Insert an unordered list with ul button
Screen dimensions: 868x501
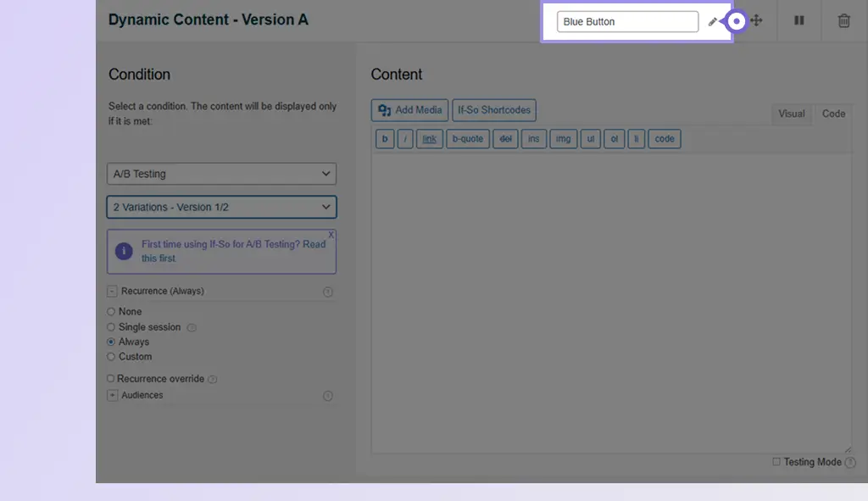[x=591, y=139]
